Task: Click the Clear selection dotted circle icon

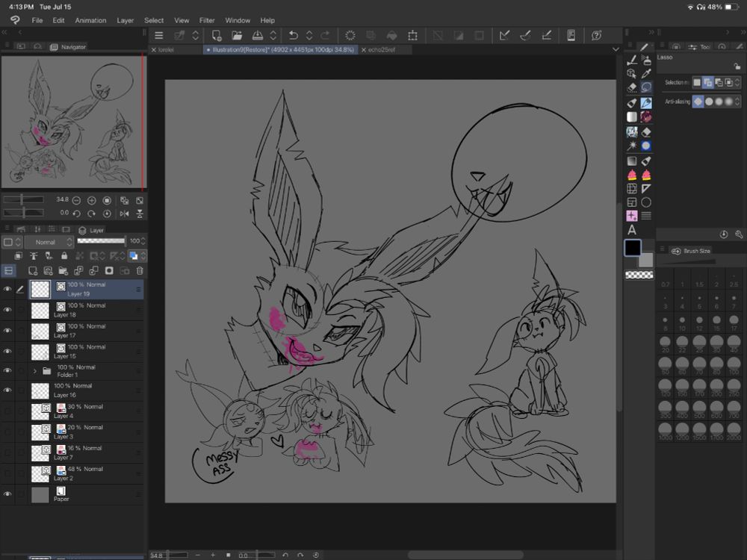Action: click(350, 36)
